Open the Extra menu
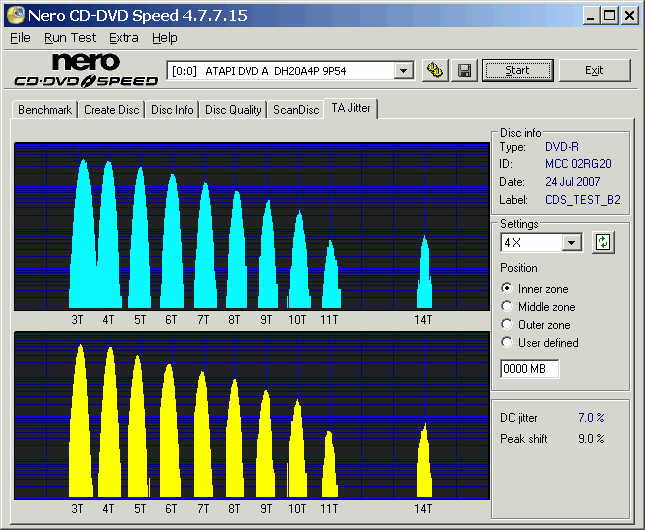Viewport: 645px width, 530px height. pyautogui.click(x=124, y=38)
